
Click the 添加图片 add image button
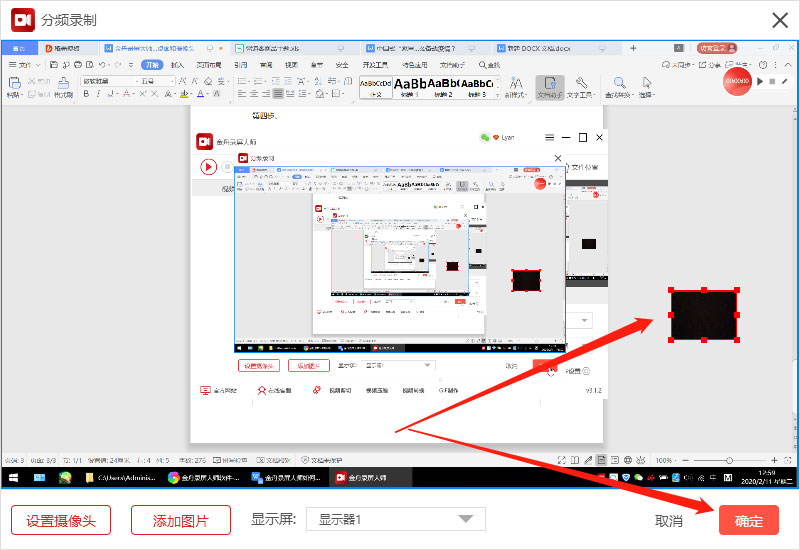click(181, 520)
